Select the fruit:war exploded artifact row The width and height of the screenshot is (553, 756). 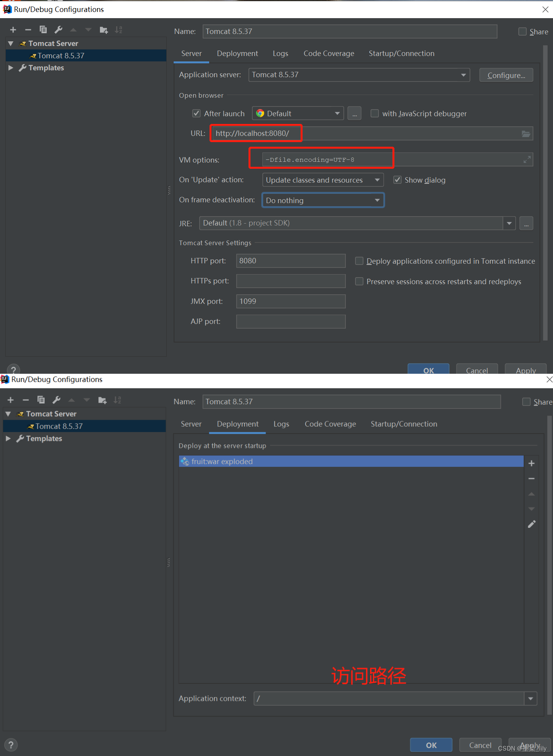click(351, 461)
